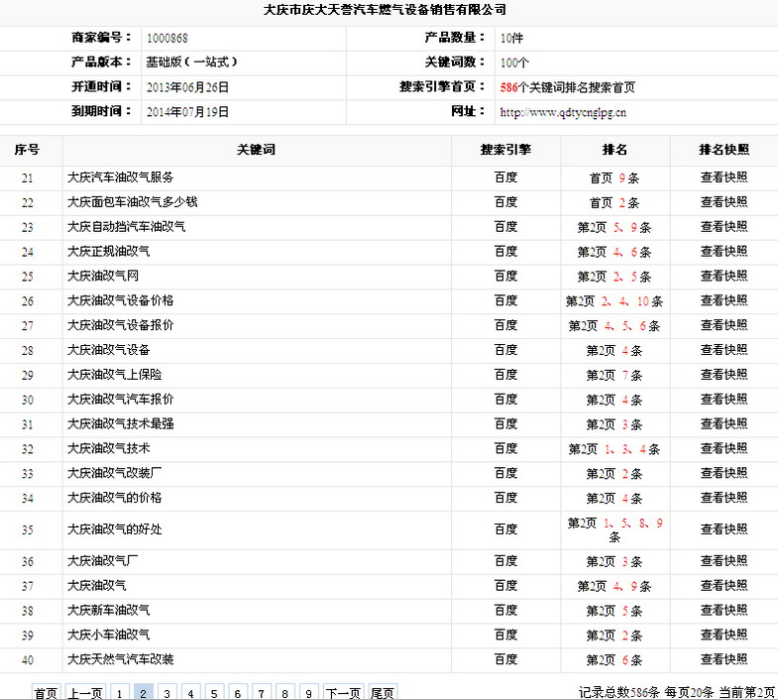View 查看快照 for row 23 大庆自动挡汽车油改气
This screenshot has width=778, height=700.
(x=723, y=227)
